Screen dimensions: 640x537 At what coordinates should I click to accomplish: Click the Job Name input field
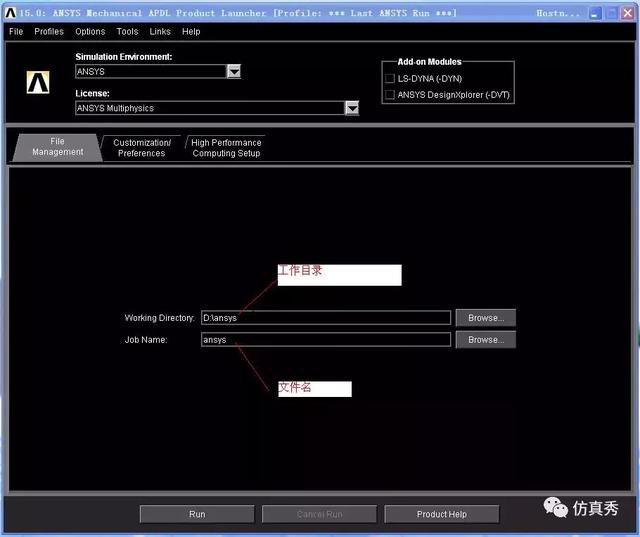point(326,340)
